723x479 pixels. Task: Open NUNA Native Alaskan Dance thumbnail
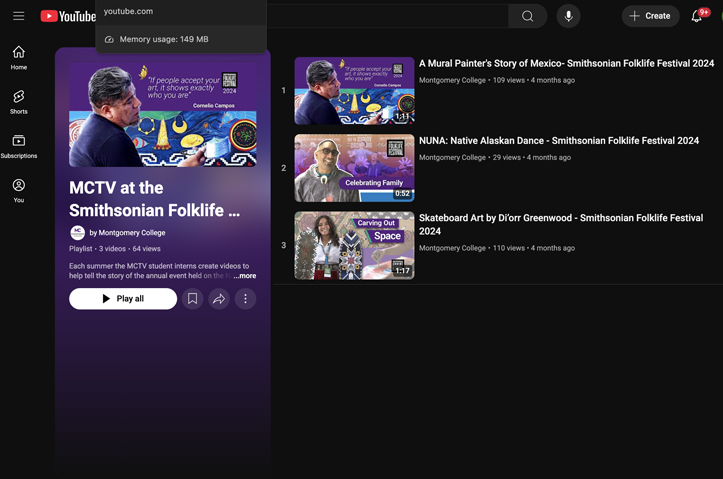354,168
